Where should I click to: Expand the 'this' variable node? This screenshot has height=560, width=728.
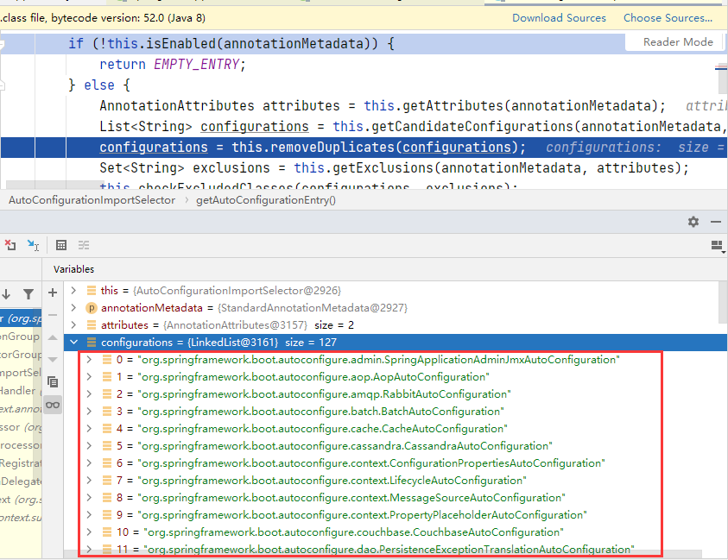point(74,291)
